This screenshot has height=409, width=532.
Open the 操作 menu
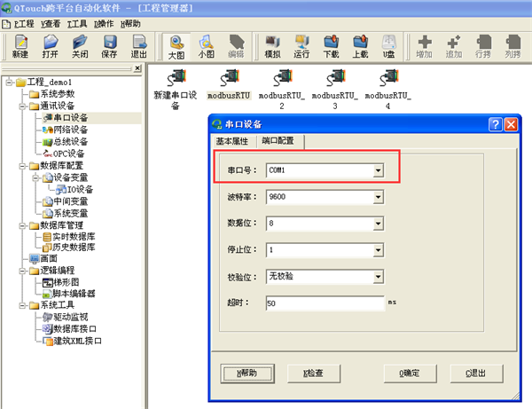[x=104, y=24]
